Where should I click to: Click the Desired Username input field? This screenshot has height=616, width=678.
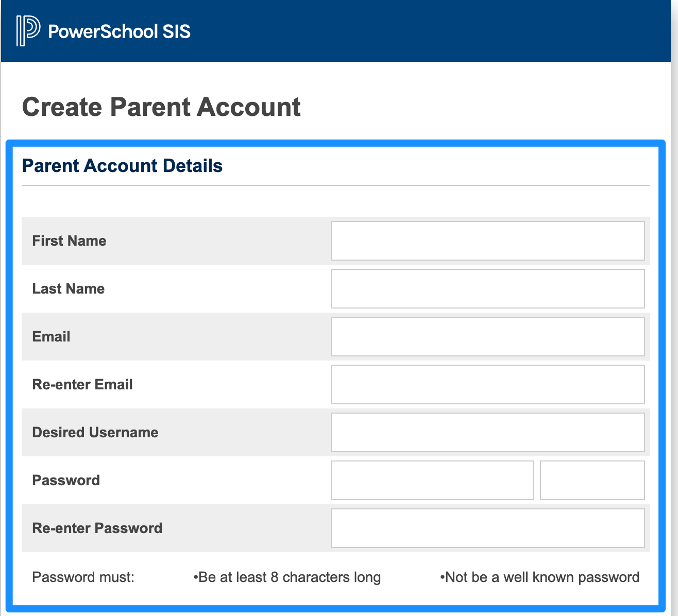tap(487, 432)
